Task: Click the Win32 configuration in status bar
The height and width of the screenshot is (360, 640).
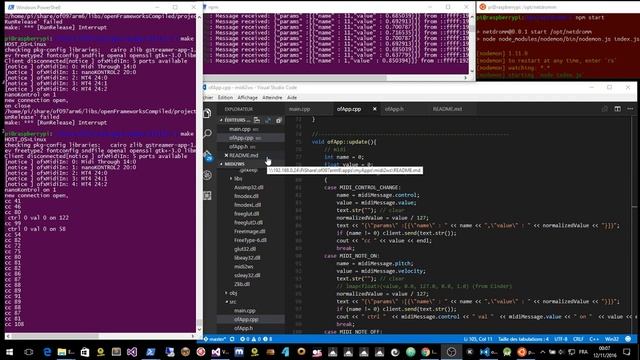Action: coord(611,339)
